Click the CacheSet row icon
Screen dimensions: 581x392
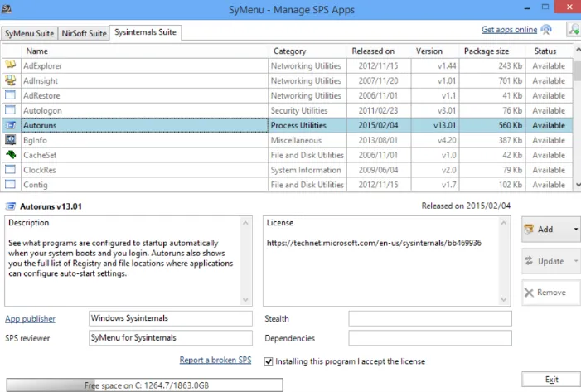tap(11, 154)
